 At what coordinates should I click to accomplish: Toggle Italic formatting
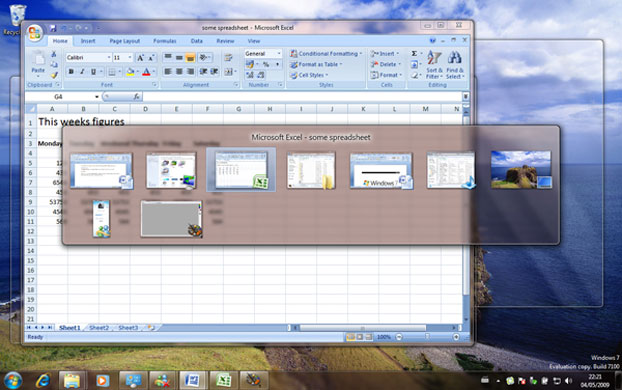point(82,72)
